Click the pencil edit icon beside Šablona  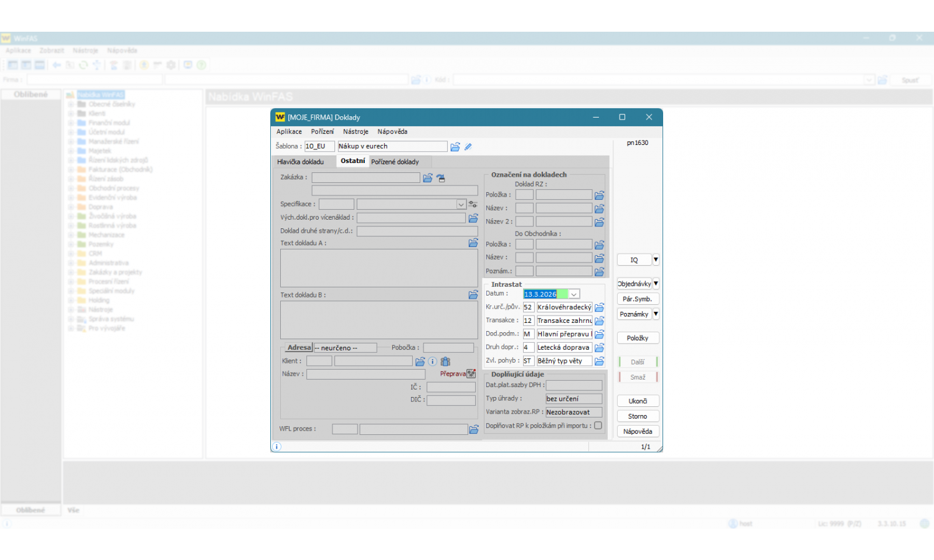(468, 147)
